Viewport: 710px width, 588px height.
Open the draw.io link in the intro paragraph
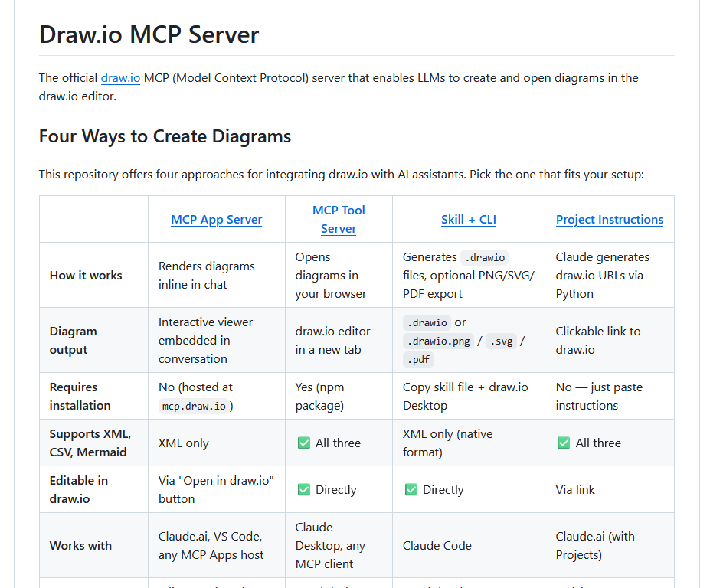point(120,78)
